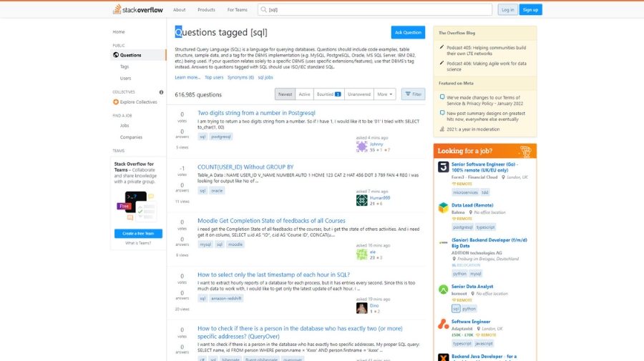Open question COUNT(USER_ID) Without GROUP BY

tap(245, 167)
